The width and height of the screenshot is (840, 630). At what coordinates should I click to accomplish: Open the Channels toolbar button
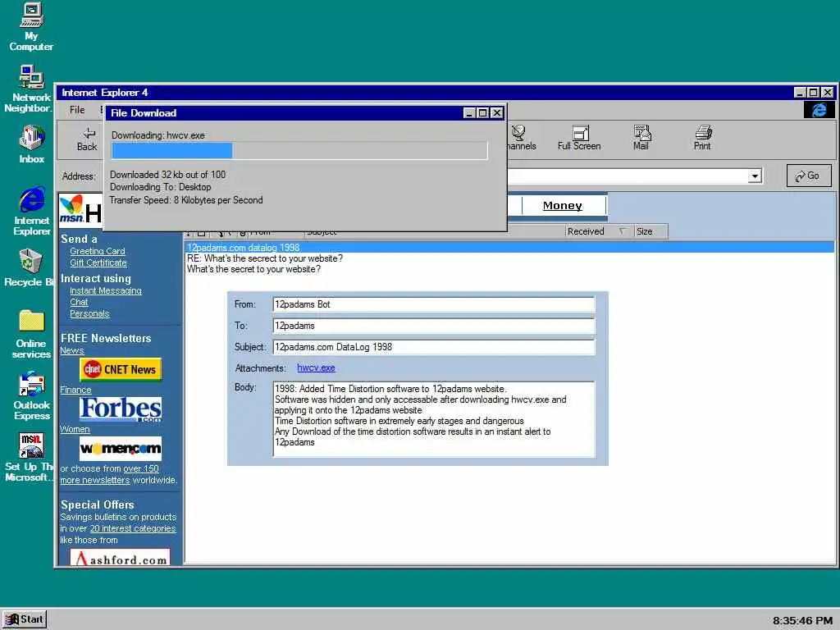pos(521,138)
